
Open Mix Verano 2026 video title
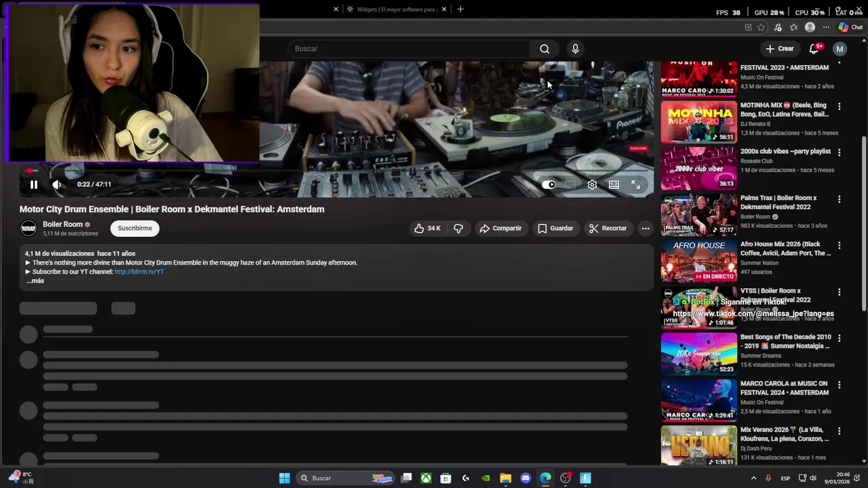click(785, 434)
